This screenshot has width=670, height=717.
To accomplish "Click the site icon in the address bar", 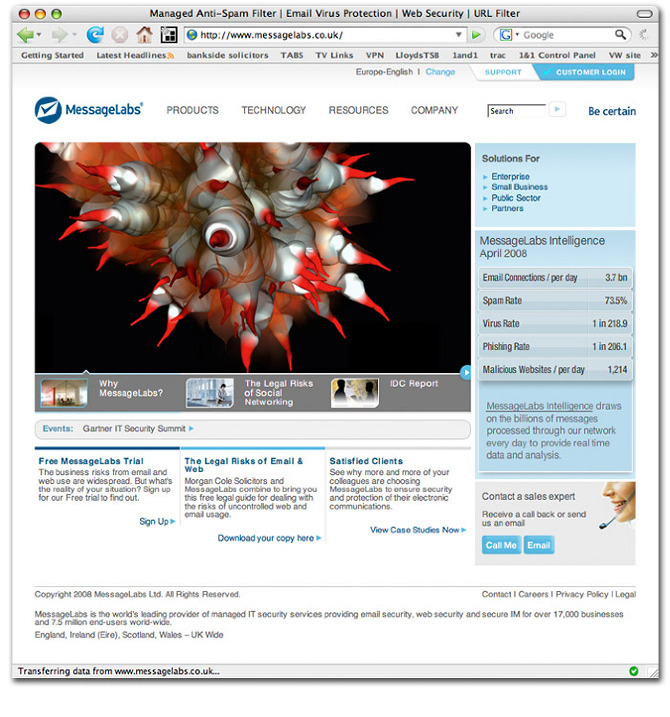I will (x=192, y=35).
